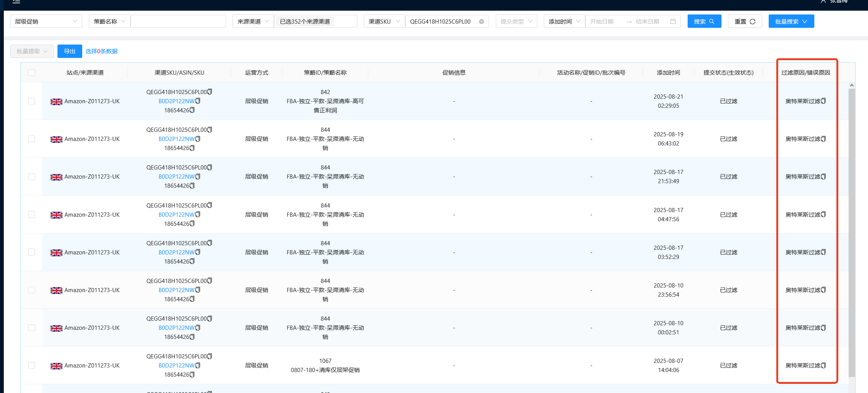
Task: Open ASIN link B0D2P122NW in 00:02:51 row
Action: (x=176, y=327)
